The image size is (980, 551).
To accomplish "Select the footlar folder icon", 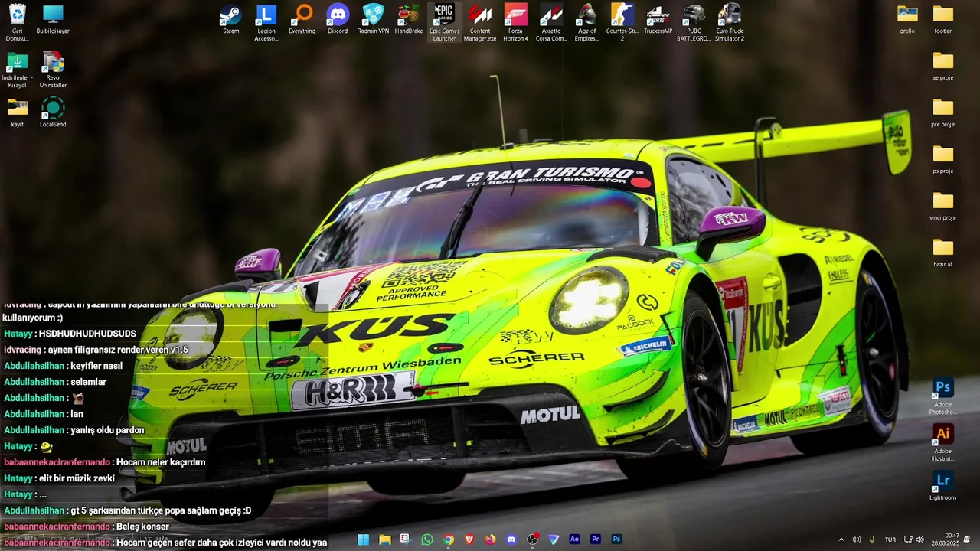I will pyautogui.click(x=943, y=20).
